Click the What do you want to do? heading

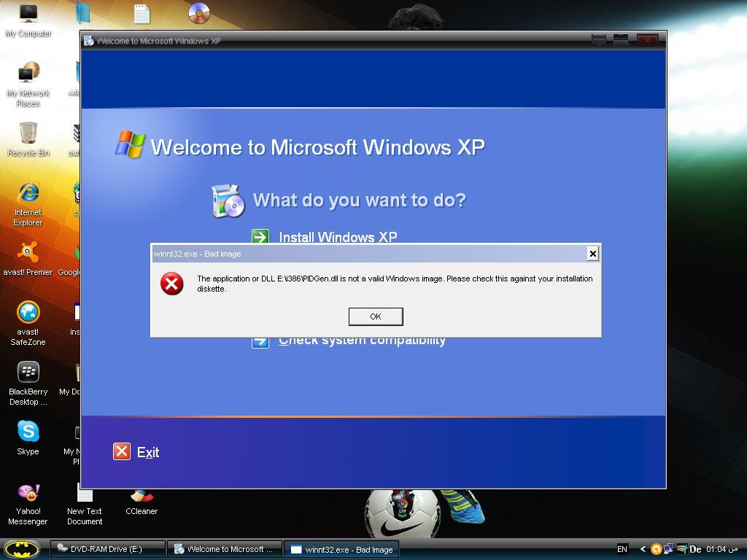point(359,200)
